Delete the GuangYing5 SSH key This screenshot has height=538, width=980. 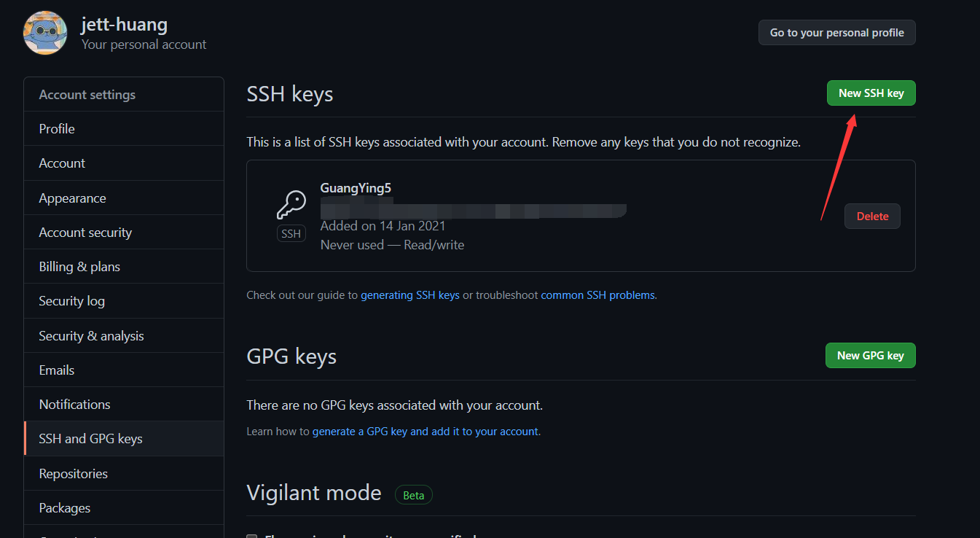pyautogui.click(x=872, y=216)
